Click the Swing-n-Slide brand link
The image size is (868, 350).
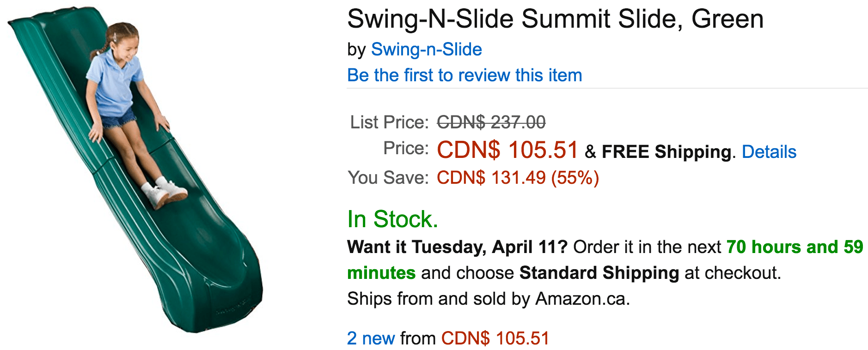(x=426, y=49)
